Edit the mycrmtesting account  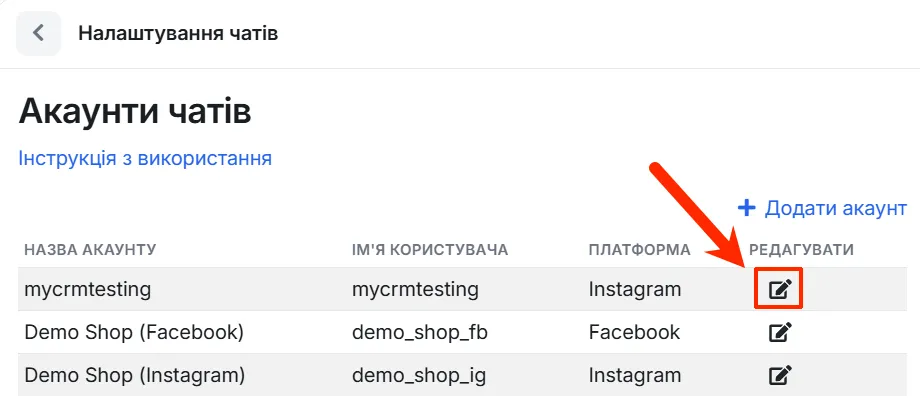780,289
